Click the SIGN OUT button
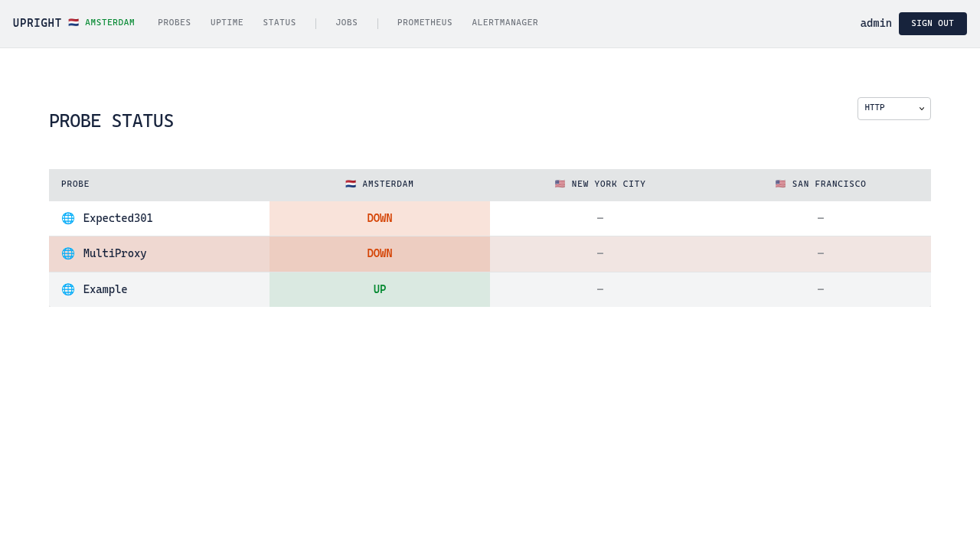 point(933,23)
